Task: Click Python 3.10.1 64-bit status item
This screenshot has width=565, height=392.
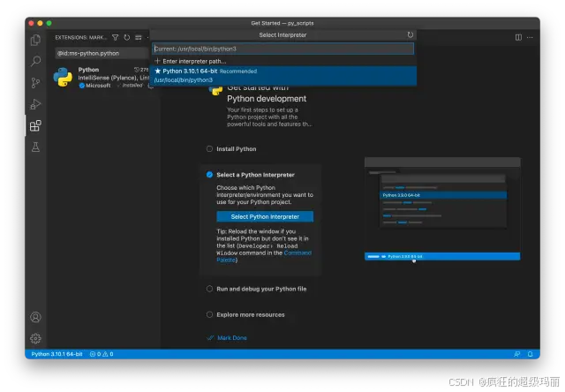Action: [56, 354]
